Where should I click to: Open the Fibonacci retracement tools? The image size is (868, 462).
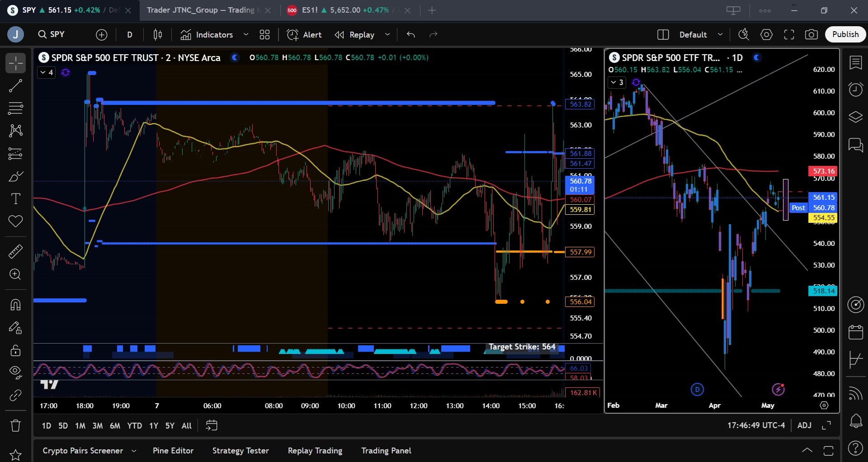click(15, 108)
